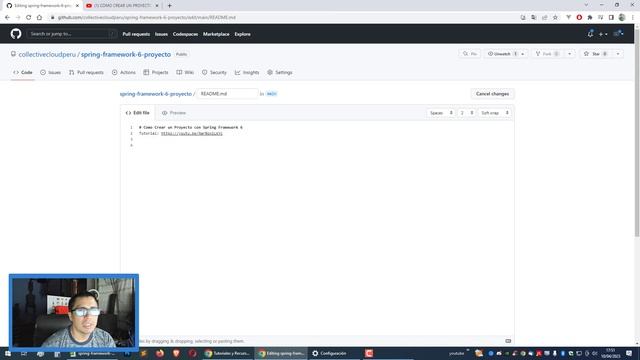Select the repository Pull requests tab

(x=86, y=72)
